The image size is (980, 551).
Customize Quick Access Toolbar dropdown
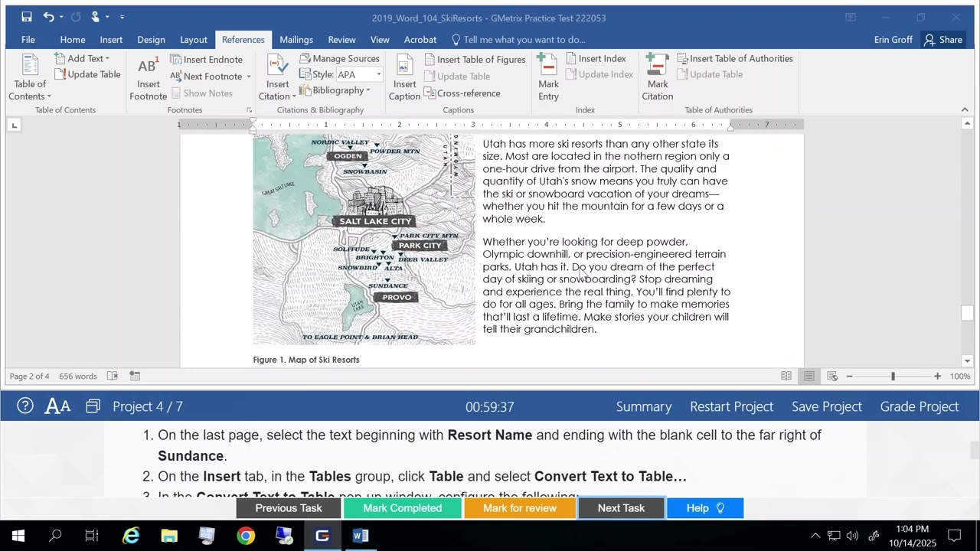click(x=122, y=17)
